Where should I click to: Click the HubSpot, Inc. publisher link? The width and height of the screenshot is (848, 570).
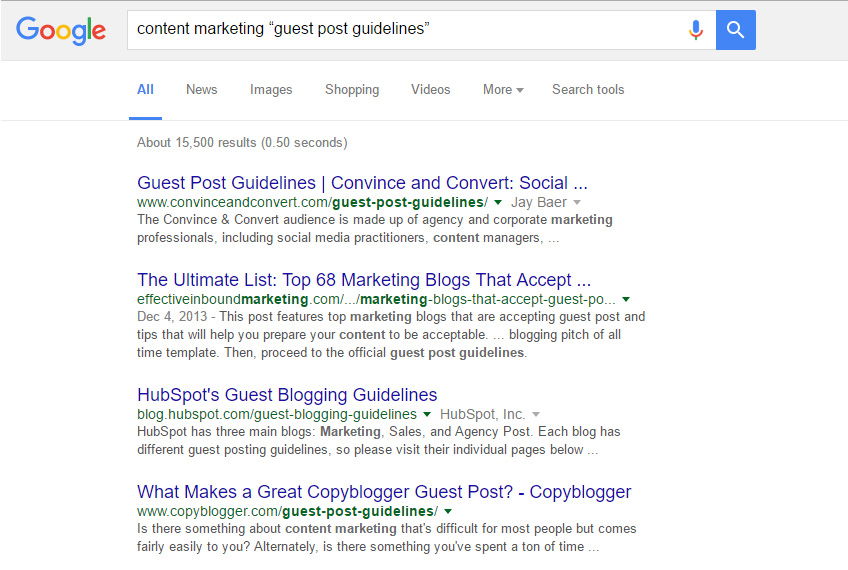[x=482, y=414]
